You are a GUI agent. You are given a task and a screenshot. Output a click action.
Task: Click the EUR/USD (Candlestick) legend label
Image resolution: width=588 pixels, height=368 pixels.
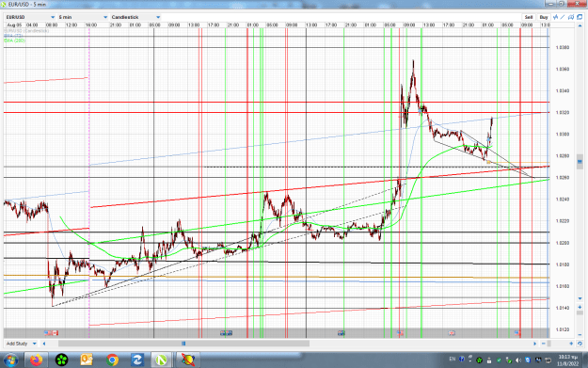26,31
